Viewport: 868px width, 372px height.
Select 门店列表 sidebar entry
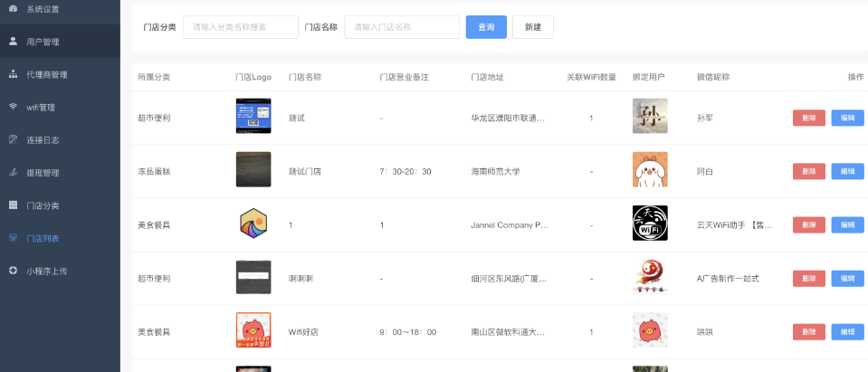(x=60, y=238)
